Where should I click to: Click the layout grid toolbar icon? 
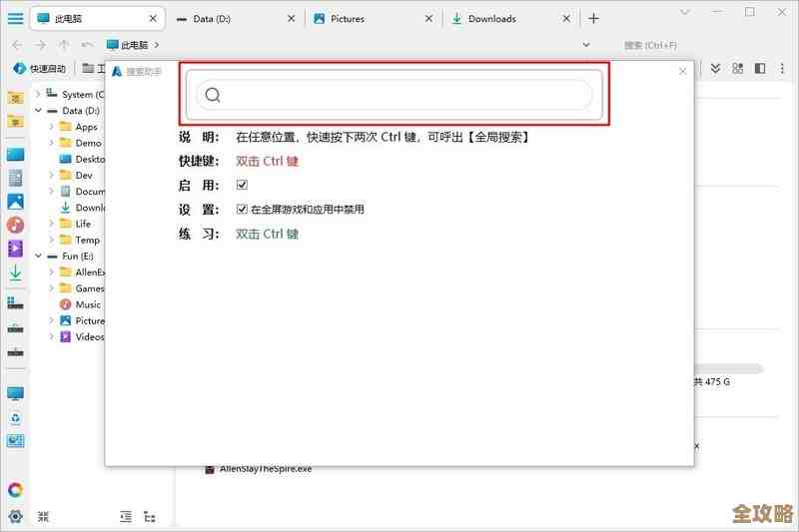point(738,68)
